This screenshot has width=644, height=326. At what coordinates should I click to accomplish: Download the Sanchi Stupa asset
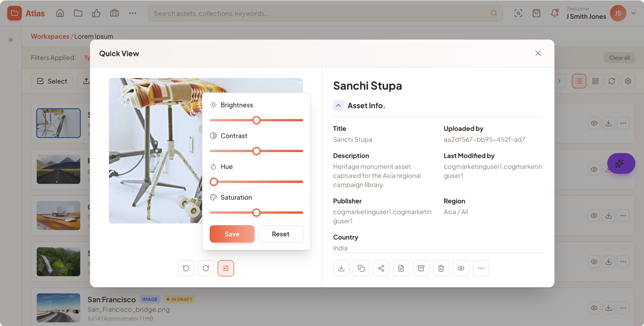[341, 268]
